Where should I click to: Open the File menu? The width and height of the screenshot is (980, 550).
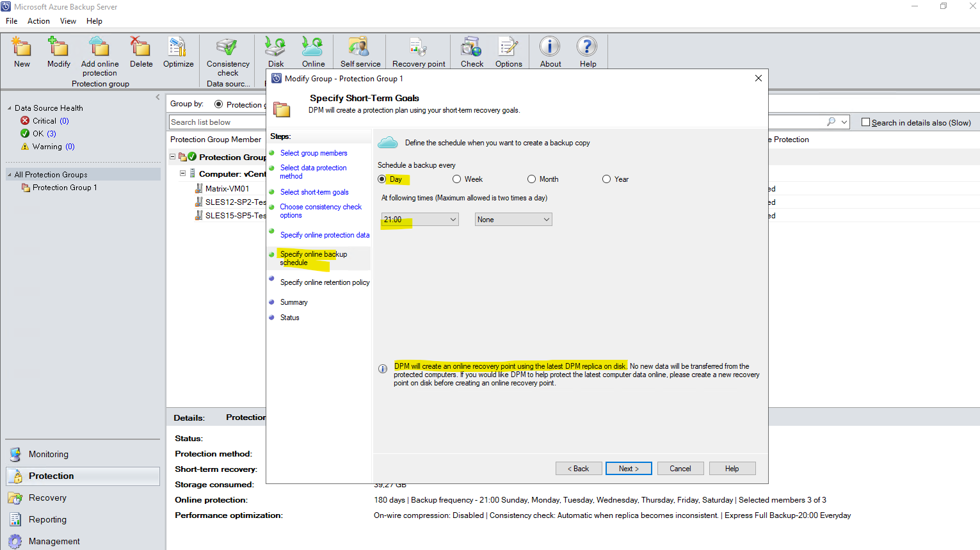[12, 21]
